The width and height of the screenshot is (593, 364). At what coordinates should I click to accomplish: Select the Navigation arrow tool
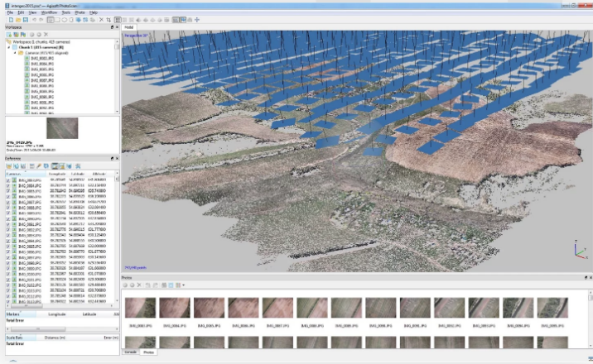51,20
